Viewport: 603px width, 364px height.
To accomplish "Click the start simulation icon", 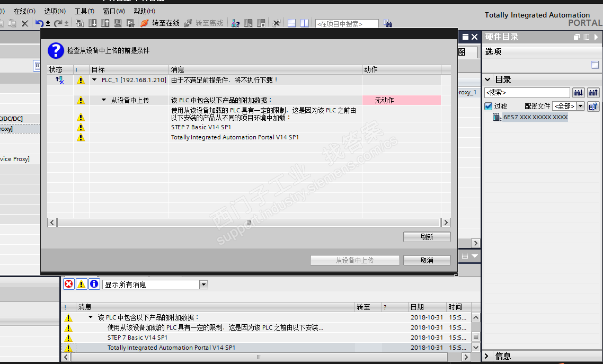I will pos(118,23).
